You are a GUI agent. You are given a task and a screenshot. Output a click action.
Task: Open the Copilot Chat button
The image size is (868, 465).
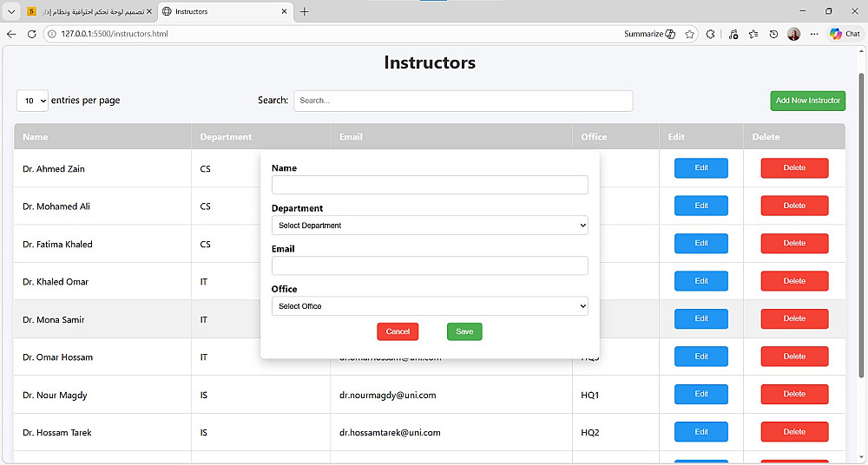pyautogui.click(x=845, y=34)
